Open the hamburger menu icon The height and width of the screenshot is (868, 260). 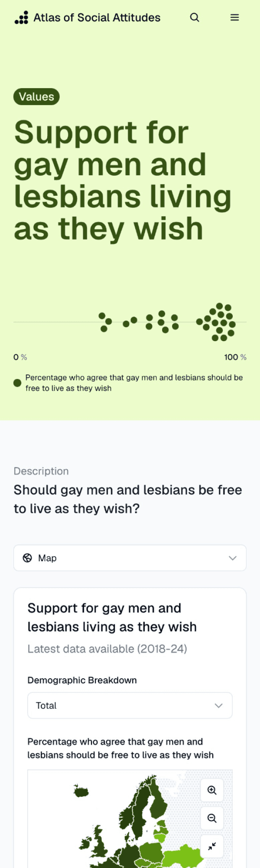(x=234, y=17)
